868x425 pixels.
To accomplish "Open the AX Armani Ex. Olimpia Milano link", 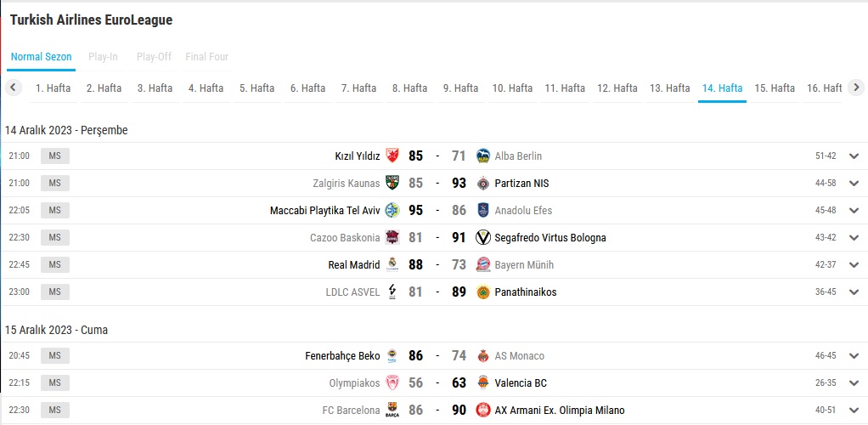I will [559, 411].
